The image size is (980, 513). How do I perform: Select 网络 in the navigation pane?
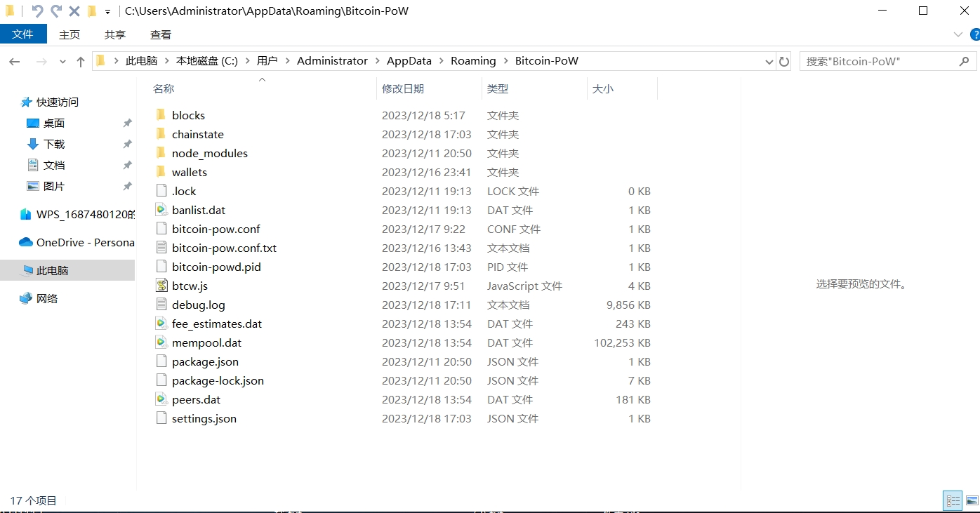pos(47,298)
